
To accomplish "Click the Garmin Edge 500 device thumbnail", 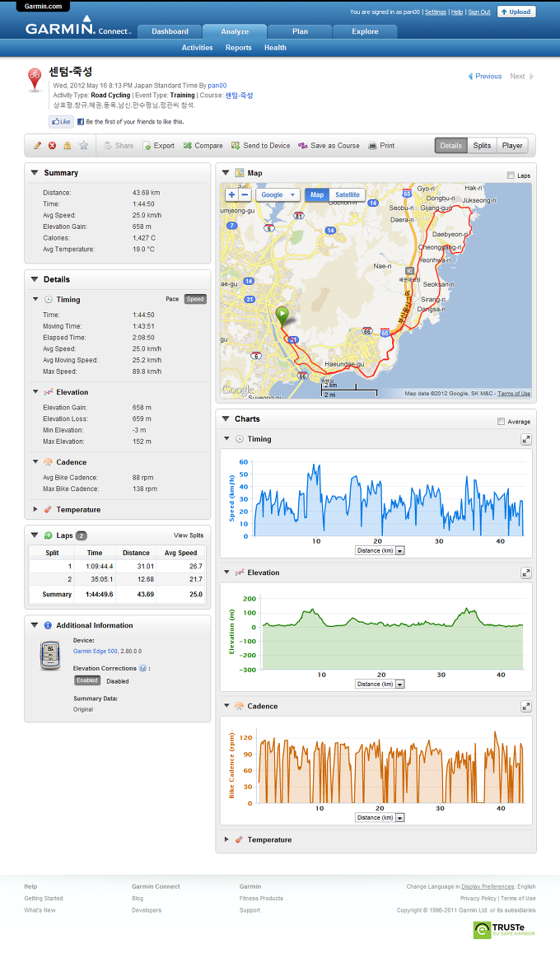I will (x=50, y=656).
